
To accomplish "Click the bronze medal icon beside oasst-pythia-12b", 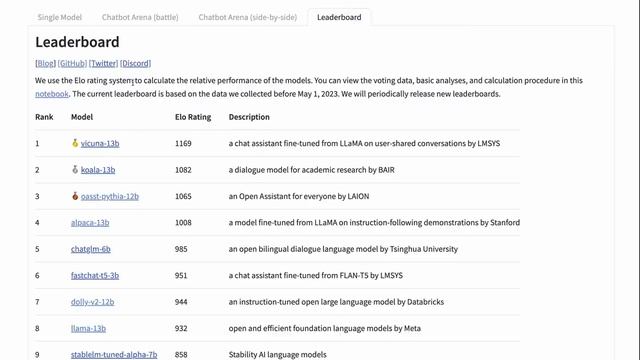I will point(75,196).
